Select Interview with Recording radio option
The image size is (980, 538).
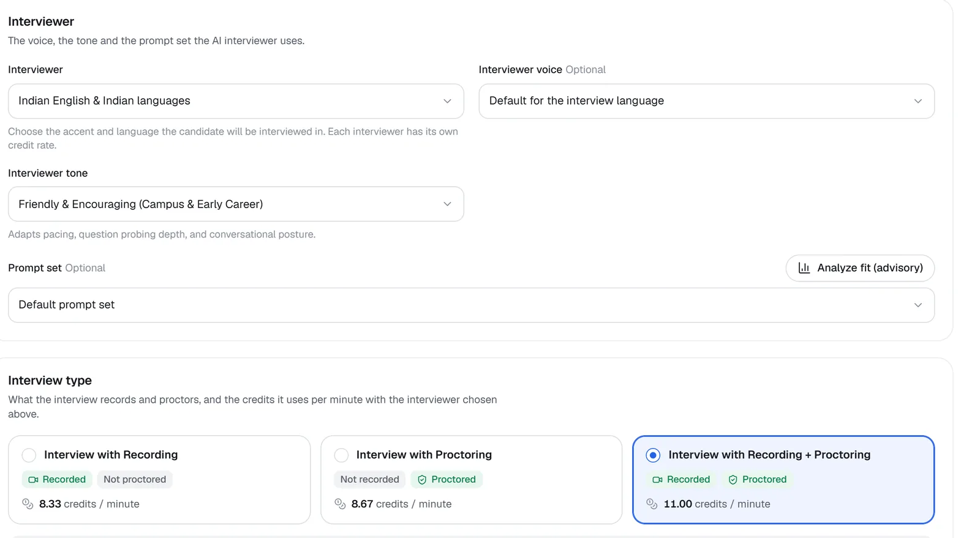pyautogui.click(x=29, y=455)
